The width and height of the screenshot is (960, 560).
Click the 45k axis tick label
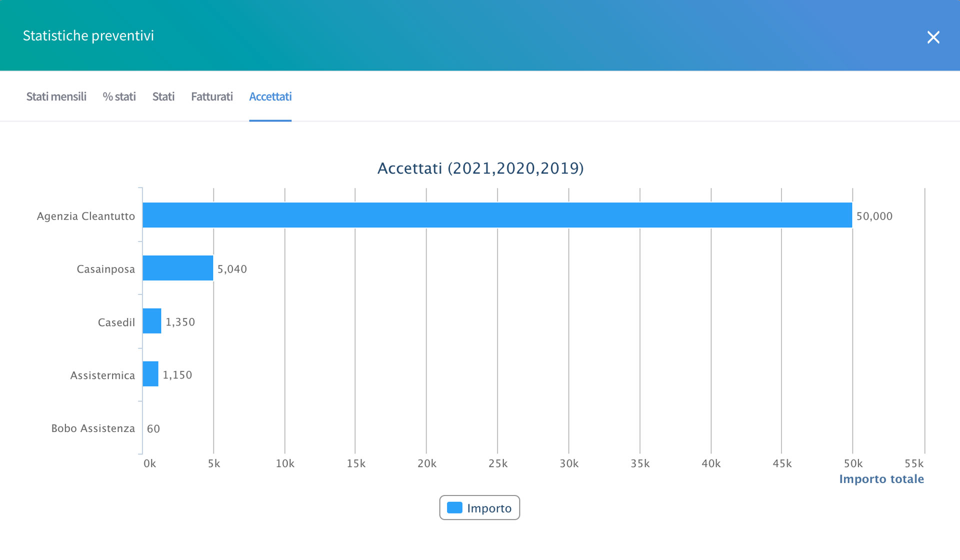[782, 463]
